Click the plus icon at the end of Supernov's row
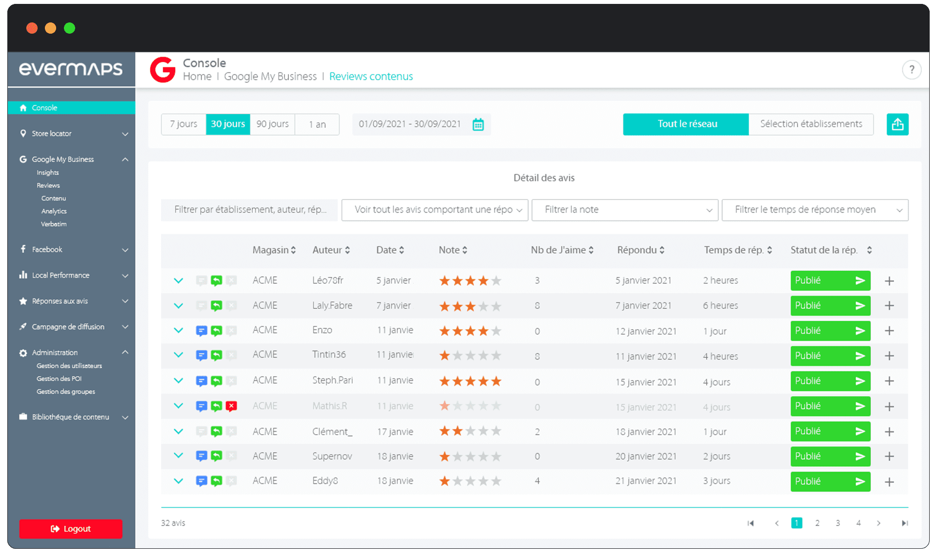The height and width of the screenshot is (560, 937). 890,457
